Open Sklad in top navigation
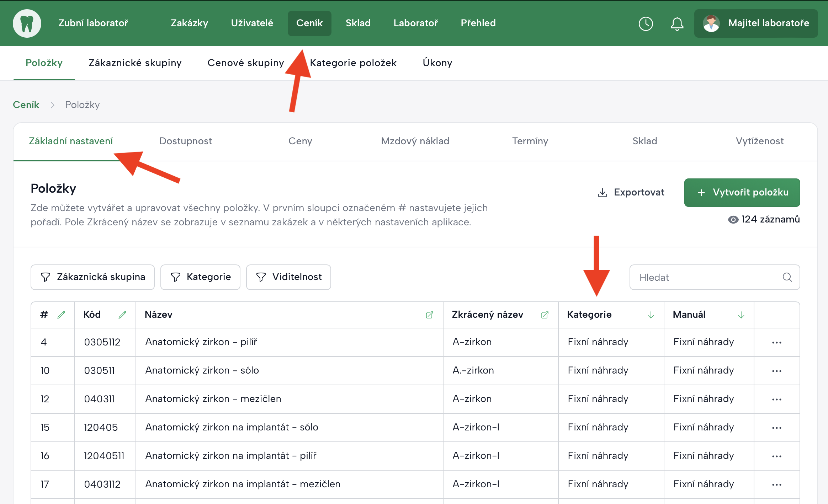This screenshot has height=504, width=828. pos(358,23)
